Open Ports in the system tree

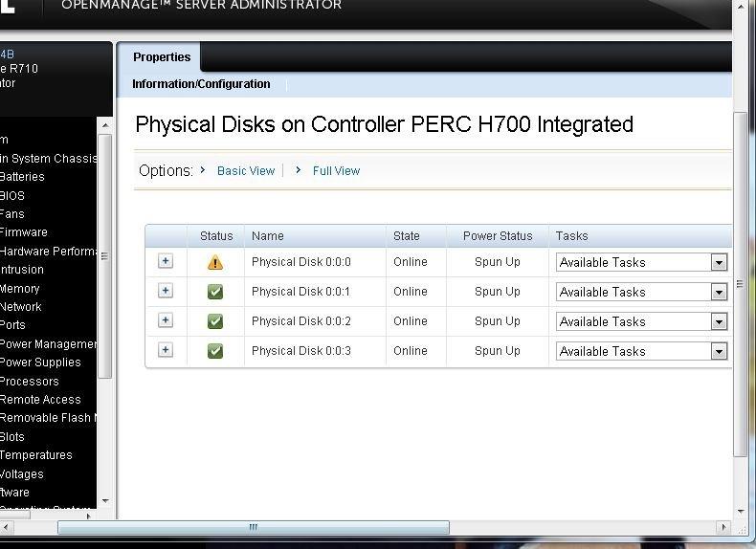pyautogui.click(x=12, y=325)
